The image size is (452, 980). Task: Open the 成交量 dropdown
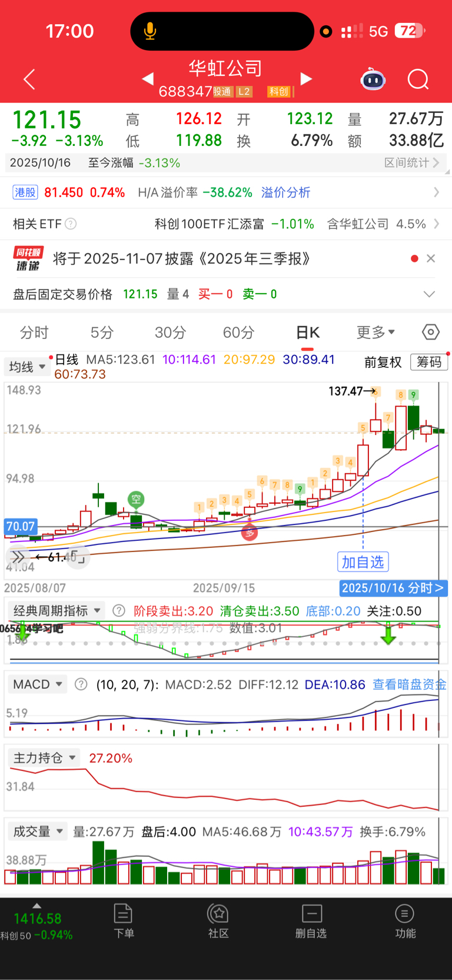pos(38,832)
